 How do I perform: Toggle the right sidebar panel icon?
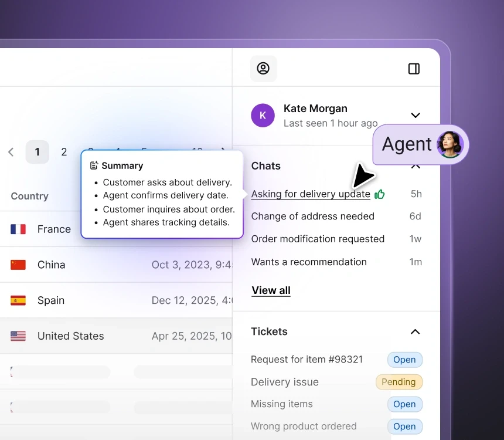[414, 69]
